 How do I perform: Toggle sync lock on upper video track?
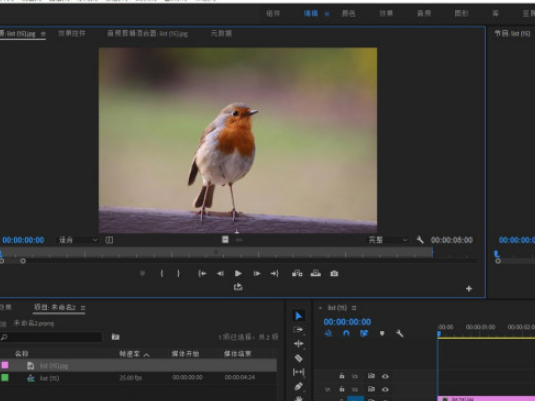click(371, 376)
